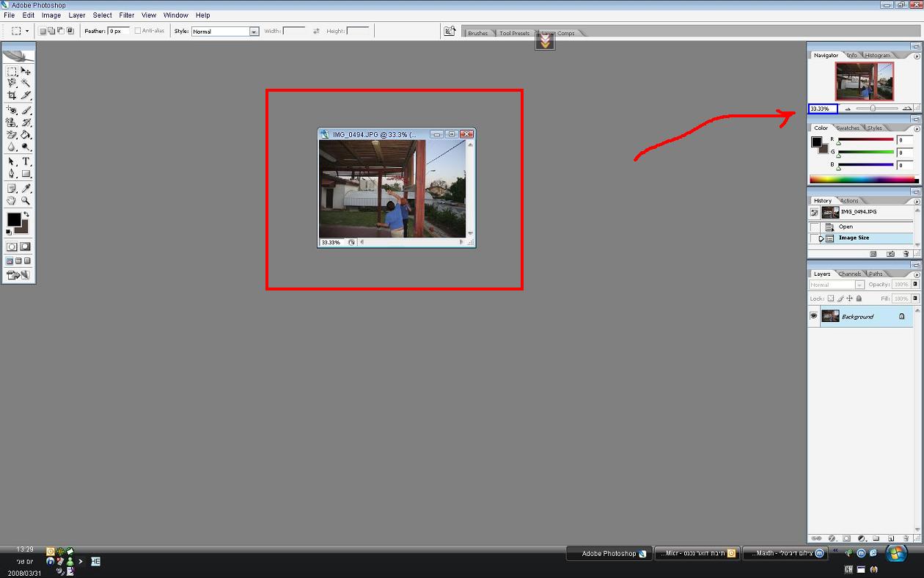Select the Magic Wand tool

click(x=26, y=84)
